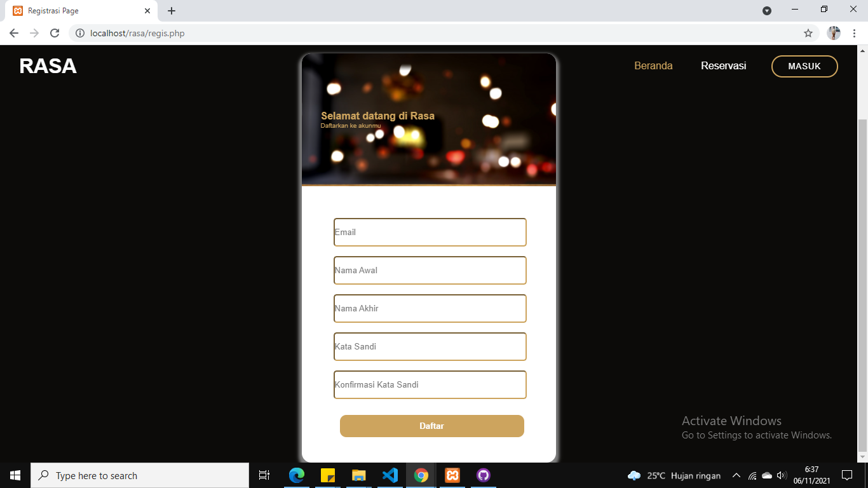Submit the form with Daftar
Screen dimensions: 868x488
pyautogui.click(x=432, y=426)
